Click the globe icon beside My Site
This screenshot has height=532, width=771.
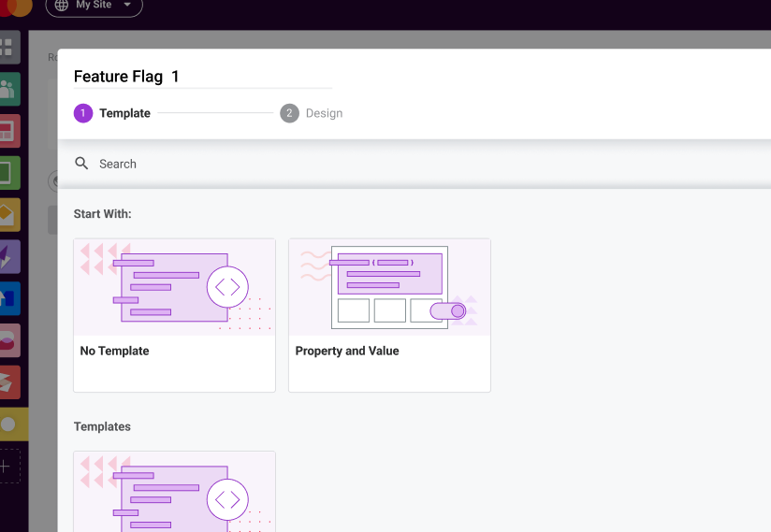tap(62, 5)
